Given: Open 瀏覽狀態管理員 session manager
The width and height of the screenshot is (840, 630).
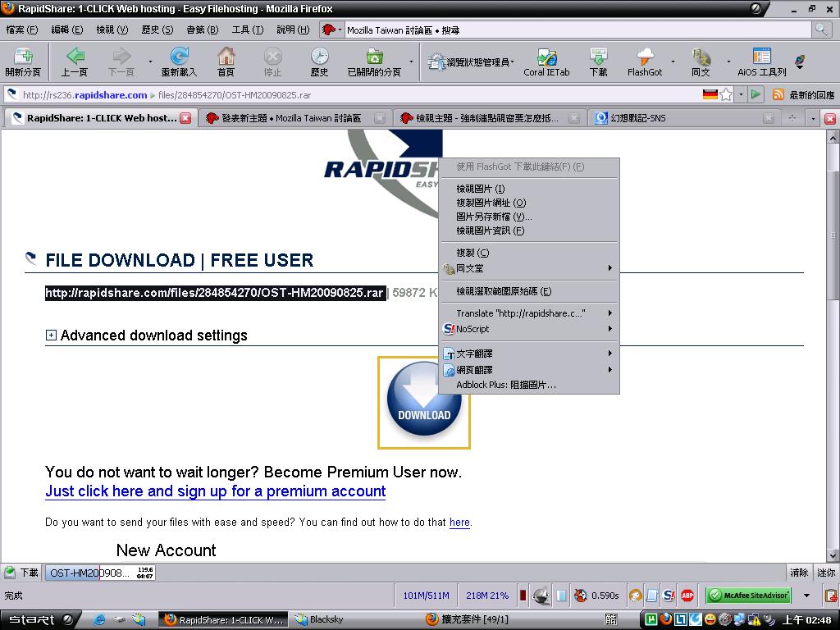Looking at the screenshot, I should click(470, 62).
